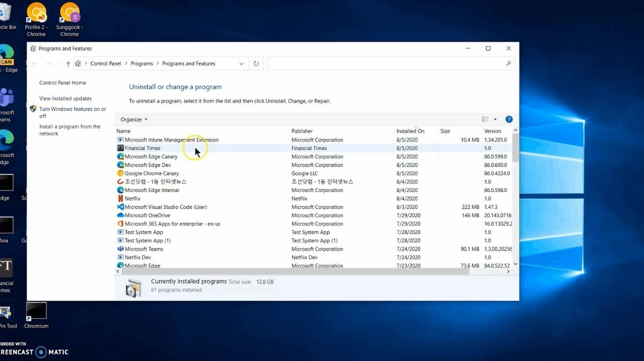Open the view options dropdown arrow

495,119
